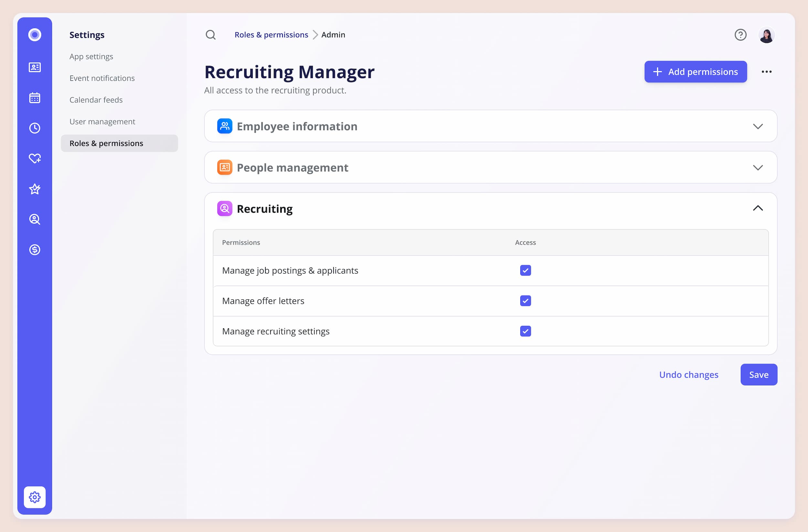The height and width of the screenshot is (532, 808).
Task: Go to User management settings
Action: [x=102, y=121]
